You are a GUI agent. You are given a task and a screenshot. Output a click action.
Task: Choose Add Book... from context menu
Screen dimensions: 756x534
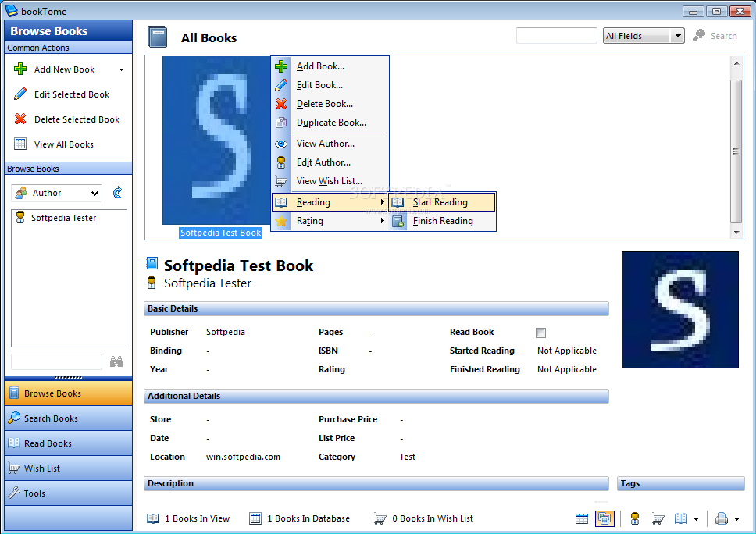(330, 66)
